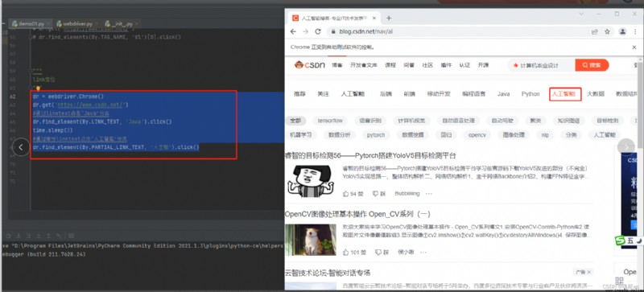Open 课程 in CSDN top navigation
Image resolution: width=644 pixels, height=292 pixels.
point(390,65)
